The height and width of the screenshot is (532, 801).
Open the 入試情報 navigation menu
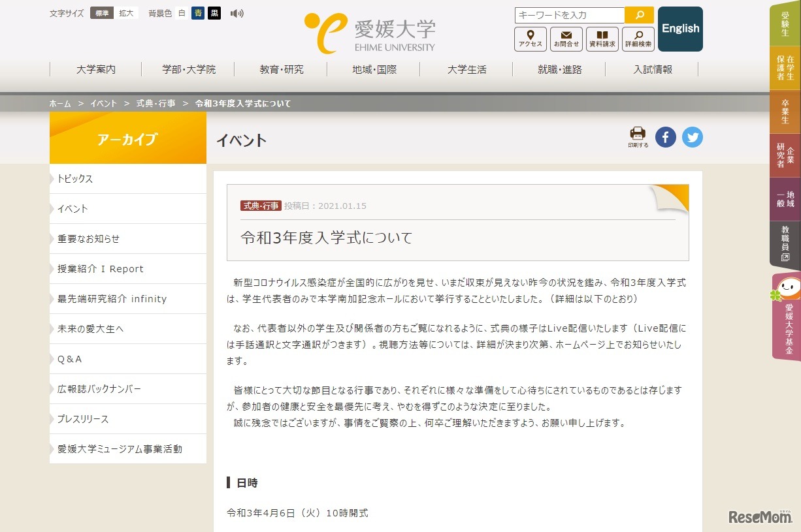[x=653, y=69]
